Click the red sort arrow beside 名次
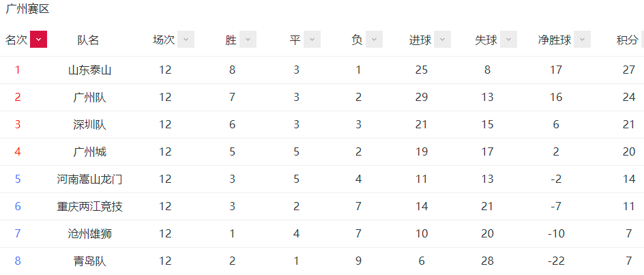 point(39,40)
